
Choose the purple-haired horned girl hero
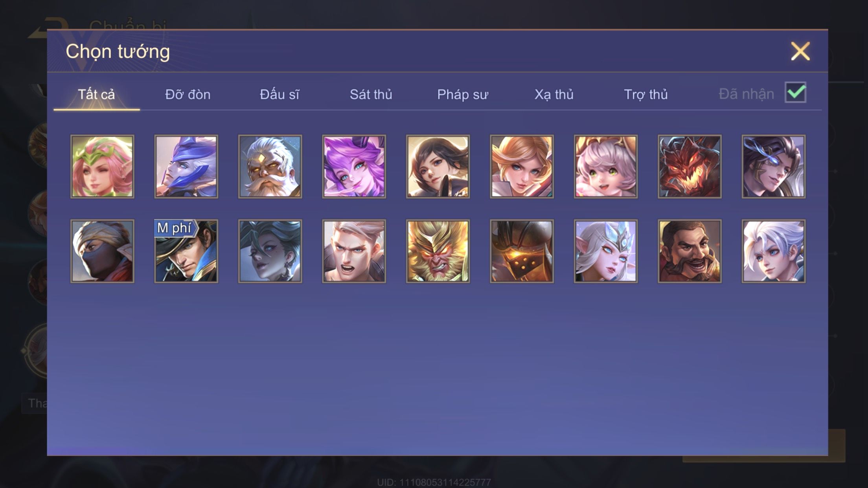click(x=354, y=167)
